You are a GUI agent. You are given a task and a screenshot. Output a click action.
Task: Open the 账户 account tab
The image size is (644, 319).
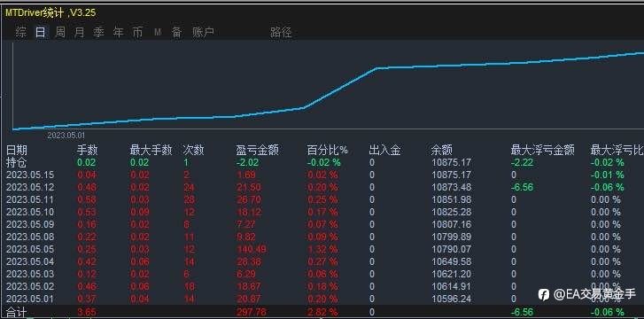pos(204,32)
